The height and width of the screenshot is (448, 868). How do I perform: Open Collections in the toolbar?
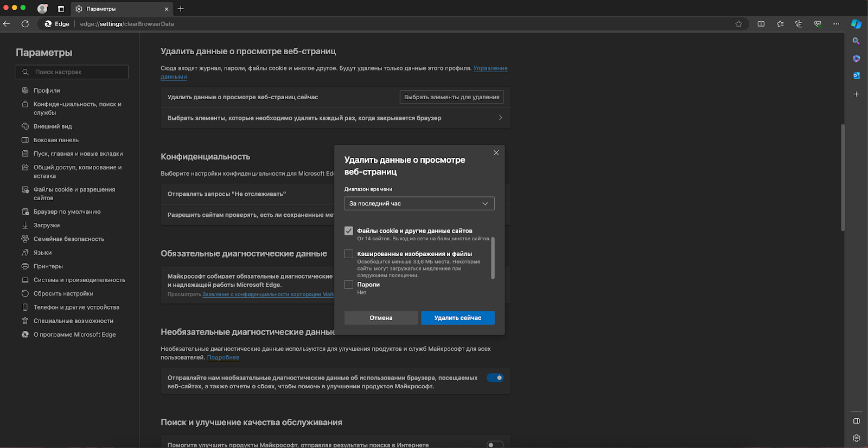799,24
